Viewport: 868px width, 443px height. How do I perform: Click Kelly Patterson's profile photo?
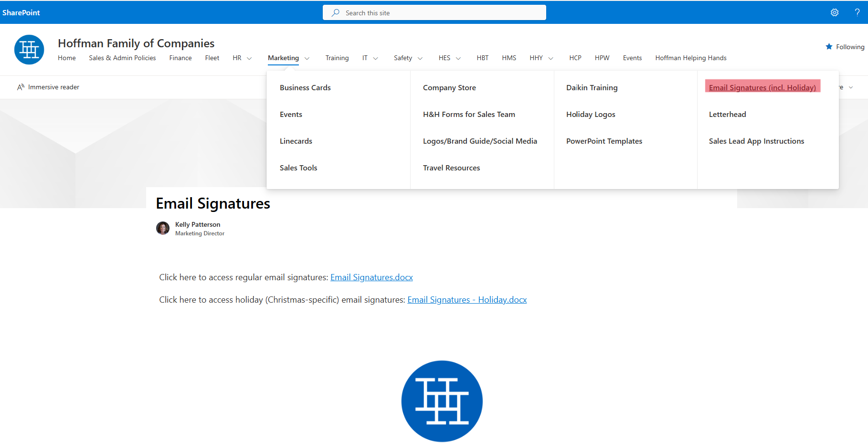[x=163, y=228]
